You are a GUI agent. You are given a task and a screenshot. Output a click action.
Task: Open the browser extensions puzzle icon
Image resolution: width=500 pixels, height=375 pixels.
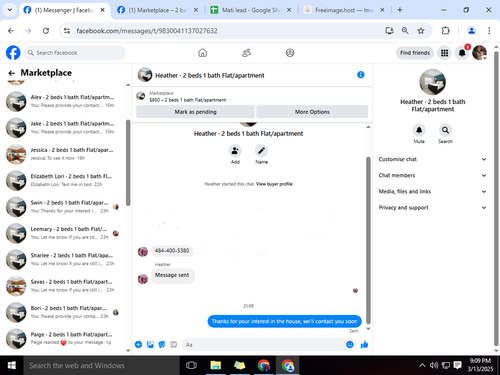tap(445, 31)
